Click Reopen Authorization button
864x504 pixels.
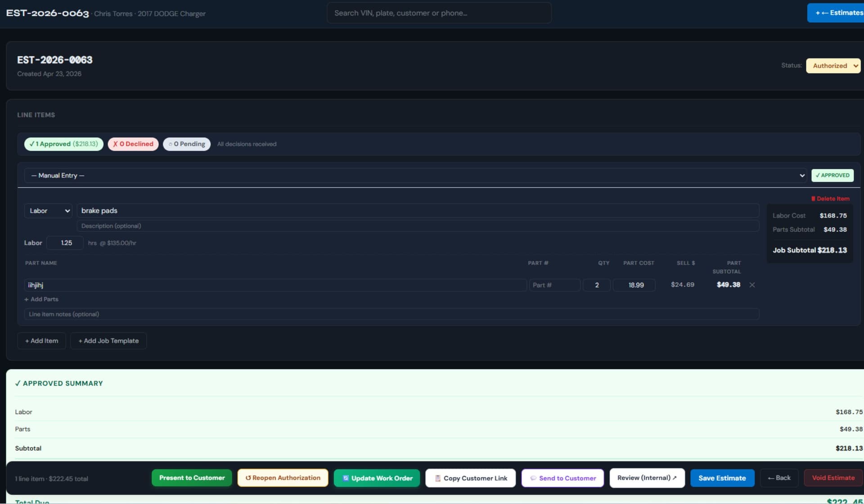pos(283,478)
